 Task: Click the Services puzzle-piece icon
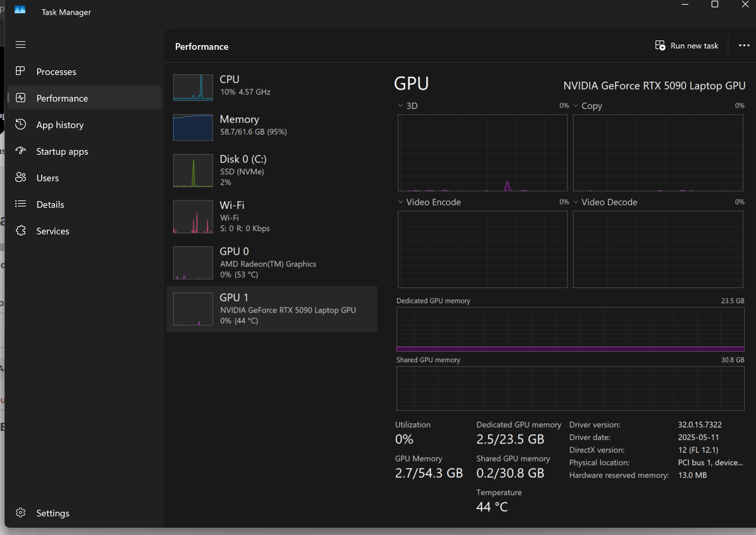pos(21,231)
